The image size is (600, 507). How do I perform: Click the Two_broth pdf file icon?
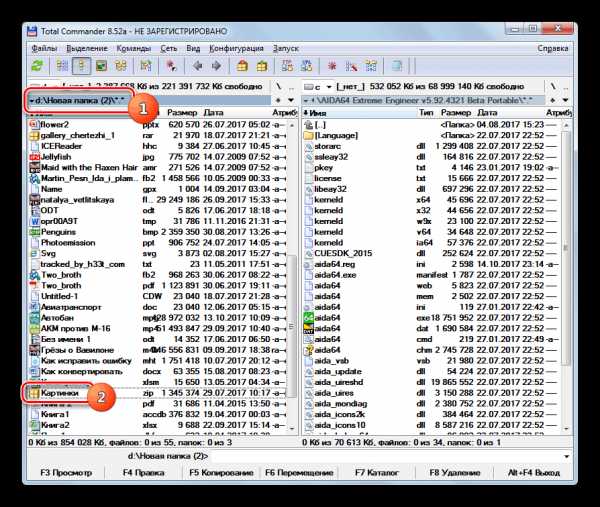pyautogui.click(x=34, y=285)
